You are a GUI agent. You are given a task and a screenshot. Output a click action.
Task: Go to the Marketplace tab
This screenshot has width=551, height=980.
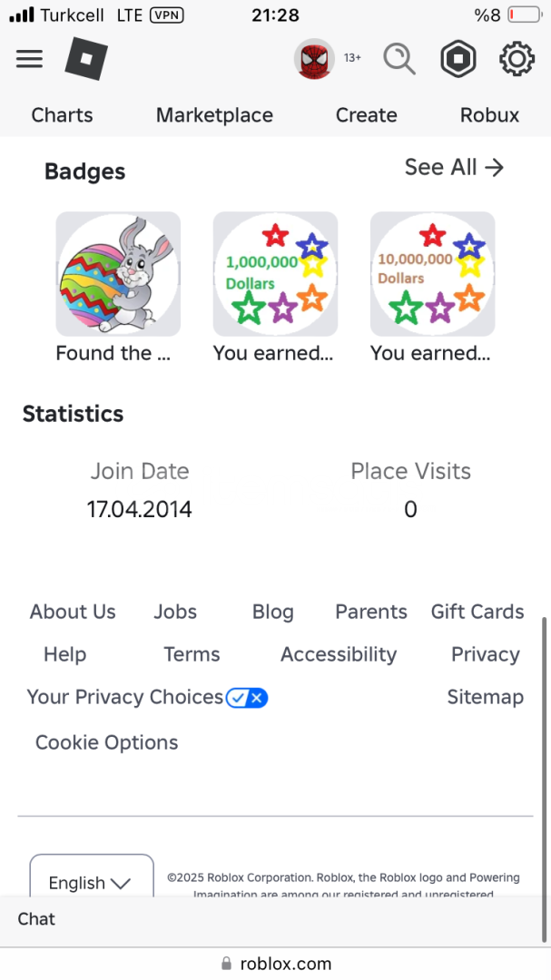point(214,115)
